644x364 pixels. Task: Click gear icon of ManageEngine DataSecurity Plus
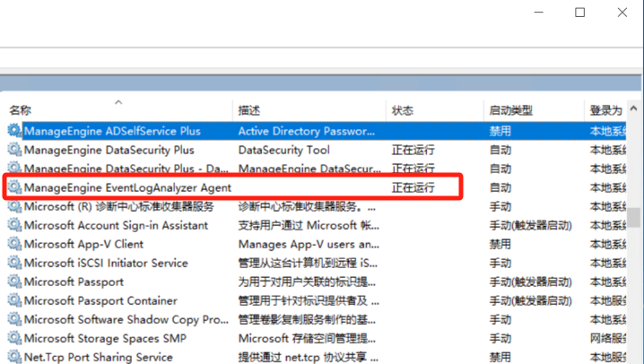tap(14, 150)
